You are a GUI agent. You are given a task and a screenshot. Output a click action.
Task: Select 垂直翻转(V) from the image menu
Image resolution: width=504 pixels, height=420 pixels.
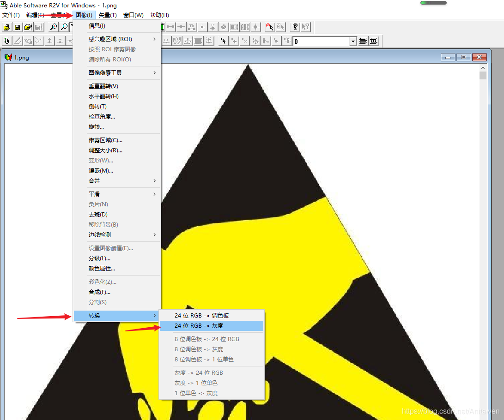pyautogui.click(x=103, y=86)
